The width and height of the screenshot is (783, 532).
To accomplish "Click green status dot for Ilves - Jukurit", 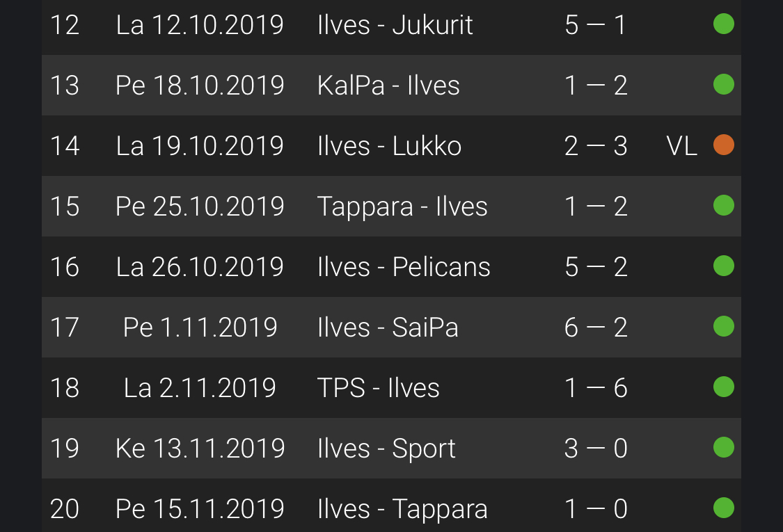I will click(724, 25).
